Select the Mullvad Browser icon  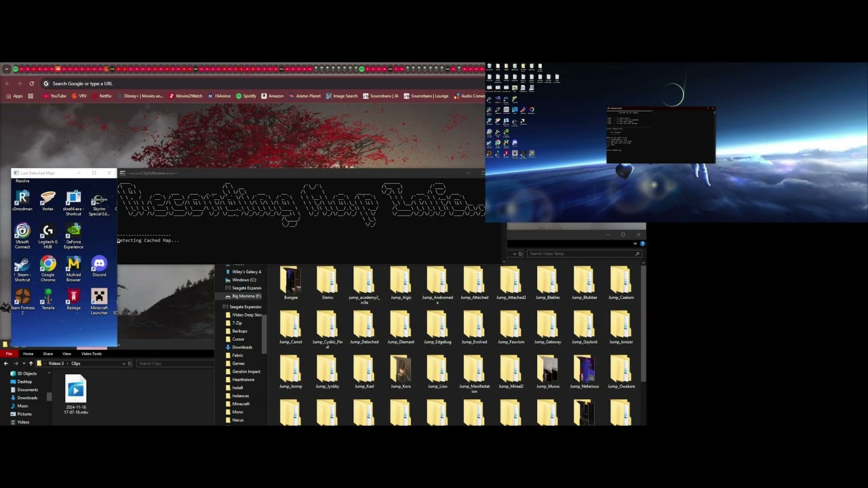coord(73,269)
